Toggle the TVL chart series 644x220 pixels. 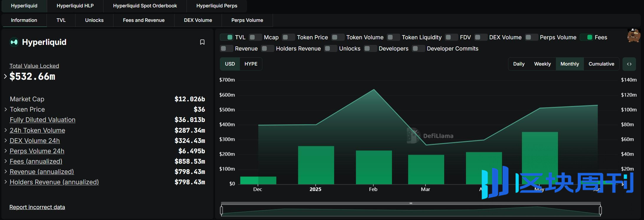click(226, 38)
